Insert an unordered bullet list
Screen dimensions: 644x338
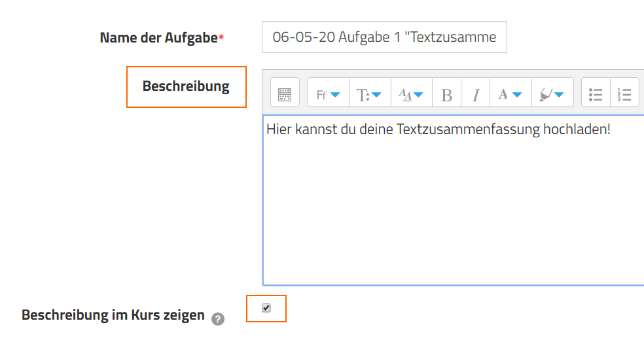596,95
